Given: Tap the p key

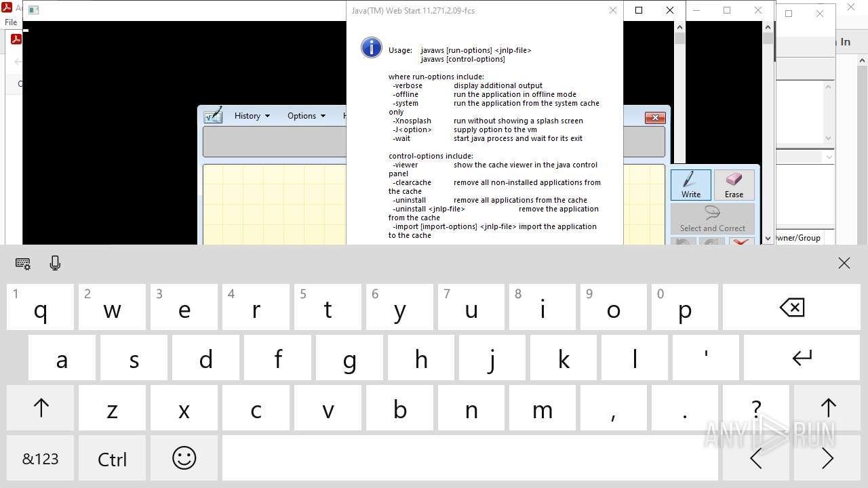Looking at the screenshot, I should pos(685,307).
